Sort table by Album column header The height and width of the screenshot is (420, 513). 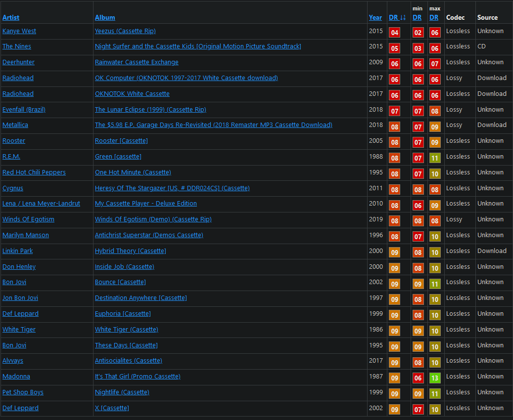105,18
